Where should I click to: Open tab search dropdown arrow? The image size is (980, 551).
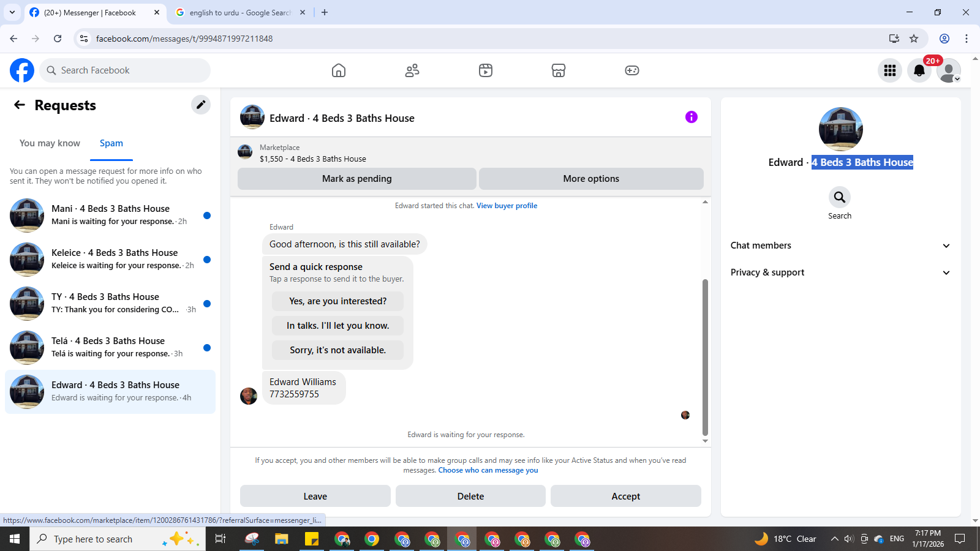[x=12, y=12]
